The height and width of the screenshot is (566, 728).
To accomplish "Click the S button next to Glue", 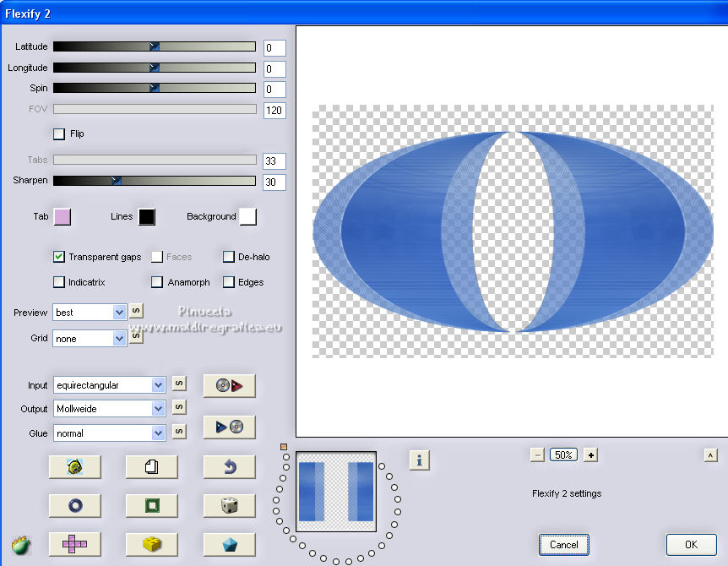I will click(x=179, y=432).
